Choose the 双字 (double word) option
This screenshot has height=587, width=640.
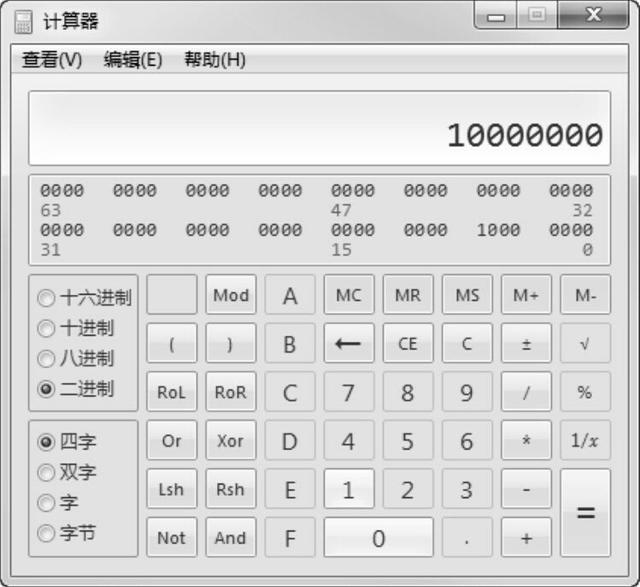[x=46, y=472]
